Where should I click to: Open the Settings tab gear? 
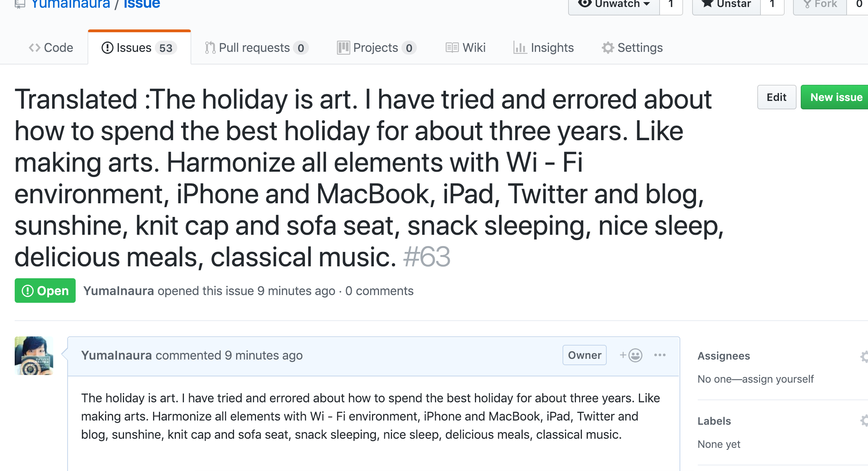click(608, 48)
